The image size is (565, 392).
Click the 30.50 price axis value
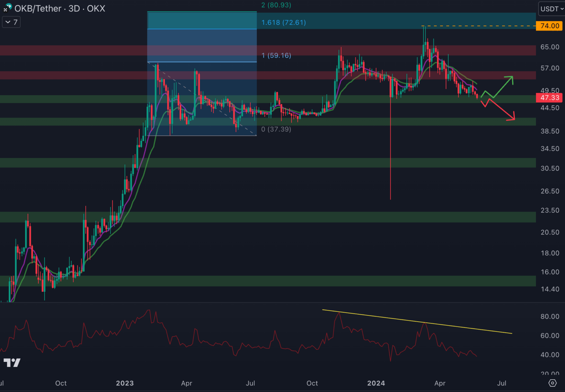550,168
